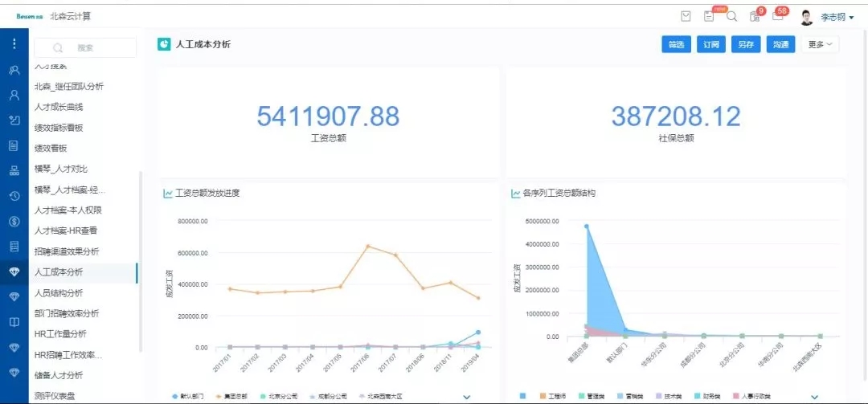The image size is (868, 404).
Task: Open the two-person group sidebar icon
Action: [14, 71]
